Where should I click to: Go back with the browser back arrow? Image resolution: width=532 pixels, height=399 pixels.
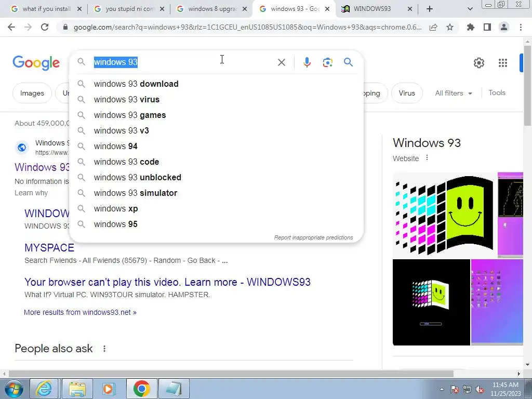11,27
